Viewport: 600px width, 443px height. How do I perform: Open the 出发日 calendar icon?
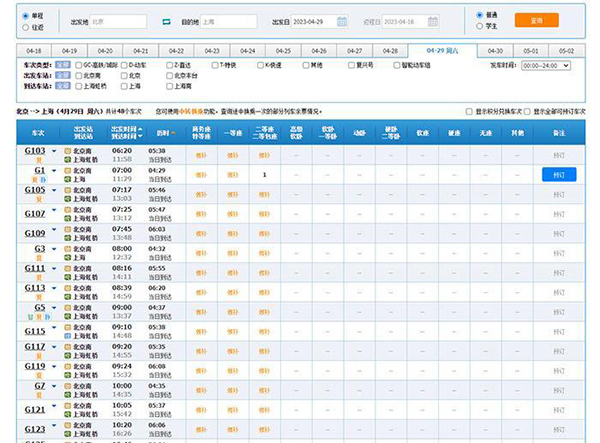342,20
